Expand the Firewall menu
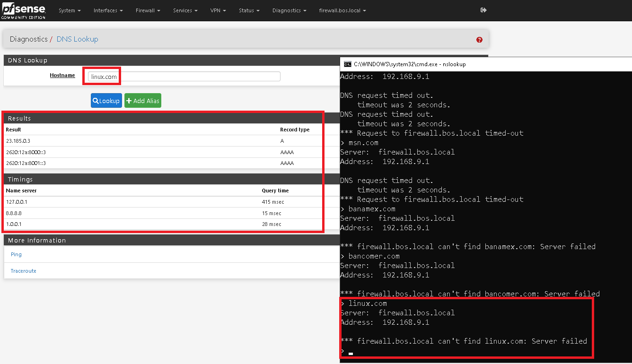This screenshot has width=632, height=364. coord(148,10)
